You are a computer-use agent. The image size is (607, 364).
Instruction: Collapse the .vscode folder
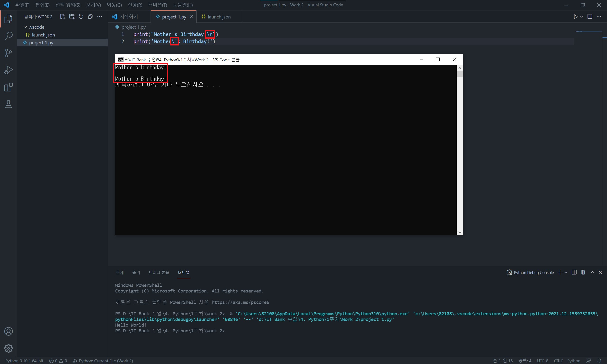pyautogui.click(x=25, y=27)
